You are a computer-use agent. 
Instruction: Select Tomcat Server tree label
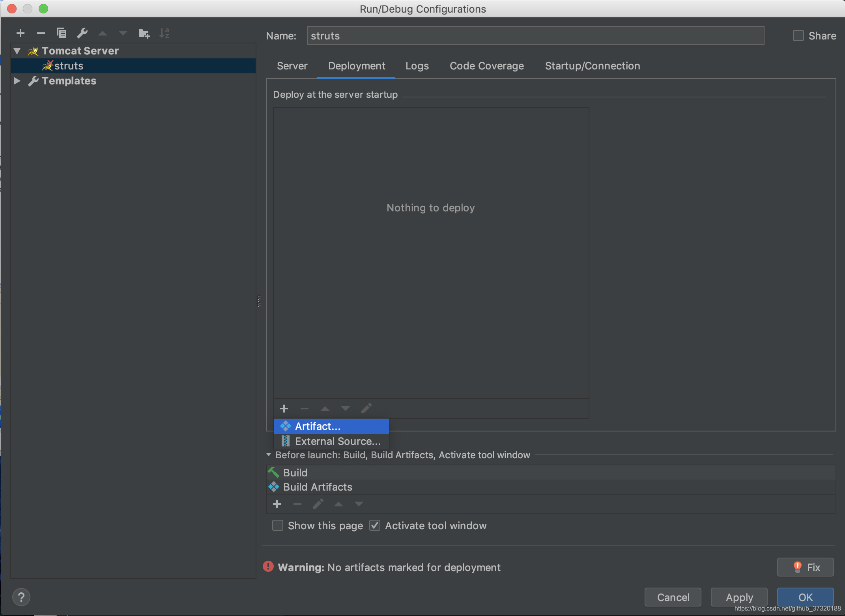click(x=80, y=51)
